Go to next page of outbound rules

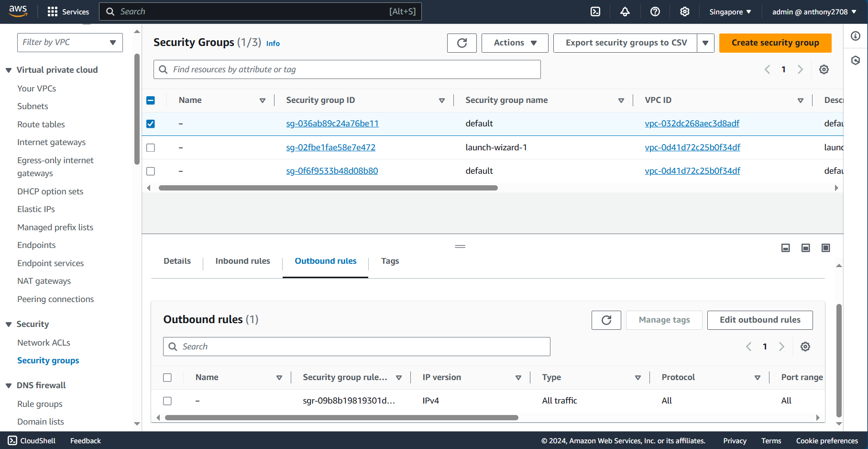tap(782, 347)
